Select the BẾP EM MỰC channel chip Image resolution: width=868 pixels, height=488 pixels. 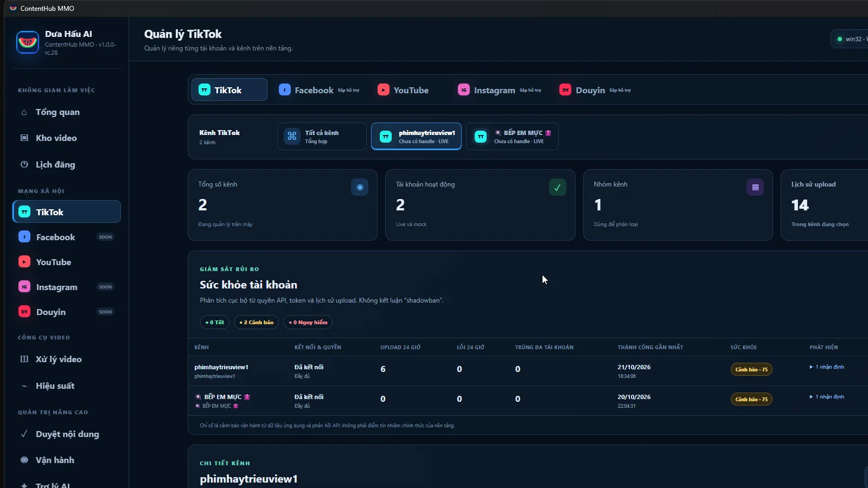click(x=512, y=136)
